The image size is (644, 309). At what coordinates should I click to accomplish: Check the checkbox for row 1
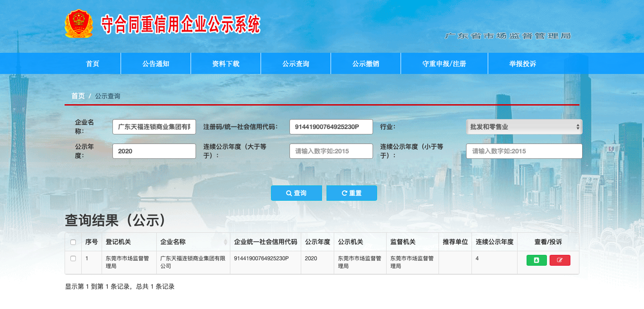click(x=73, y=258)
